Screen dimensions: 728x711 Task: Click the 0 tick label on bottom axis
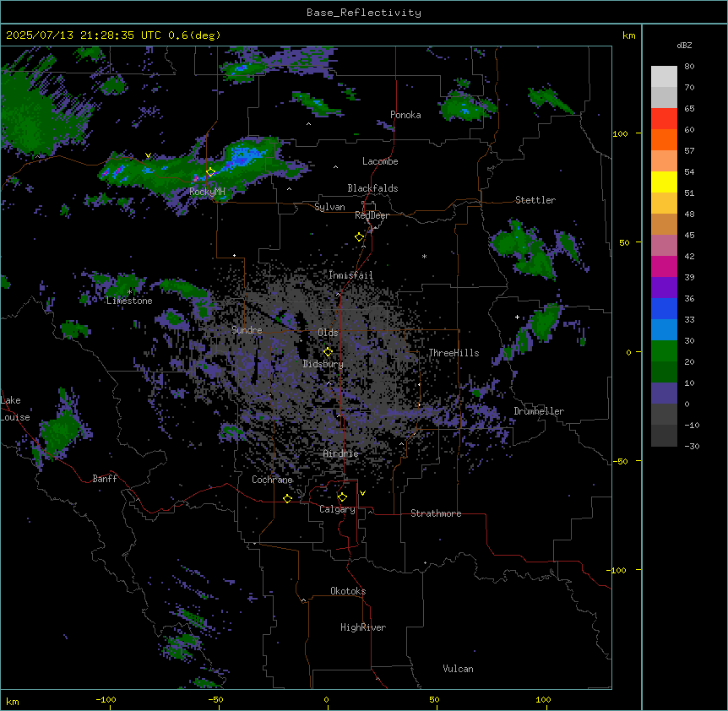pyautogui.click(x=326, y=700)
